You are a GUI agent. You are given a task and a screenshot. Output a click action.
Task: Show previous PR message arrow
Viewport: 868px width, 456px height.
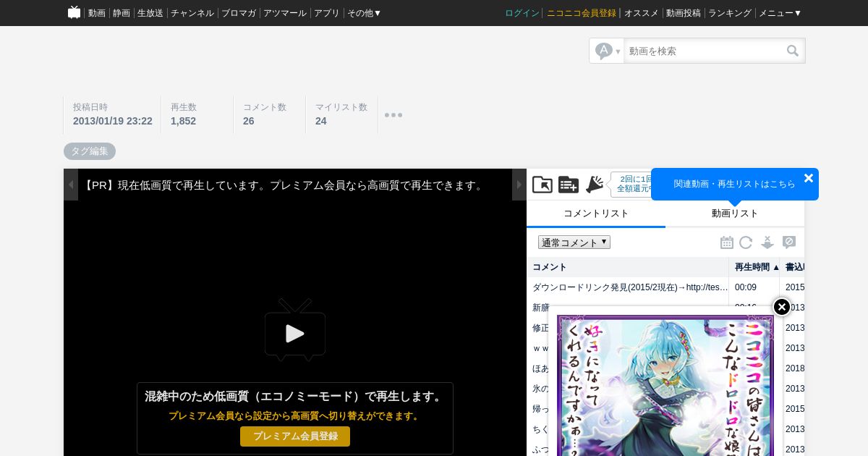71,185
